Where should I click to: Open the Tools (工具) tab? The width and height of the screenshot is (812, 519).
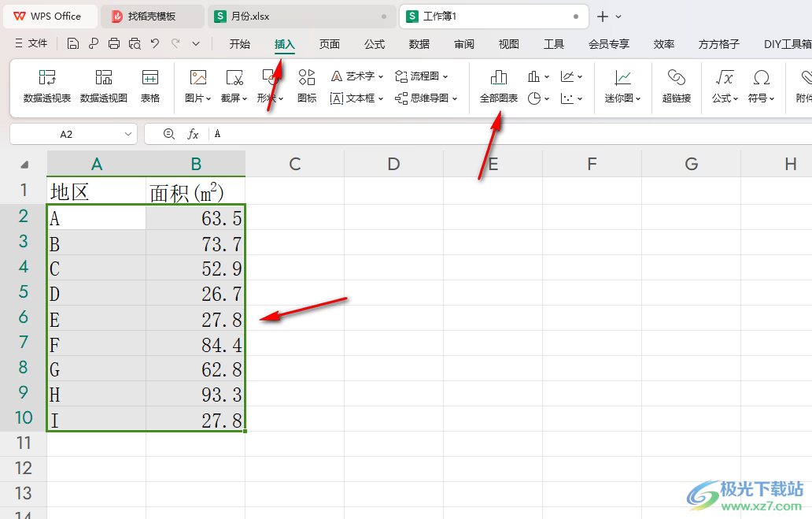tap(554, 44)
